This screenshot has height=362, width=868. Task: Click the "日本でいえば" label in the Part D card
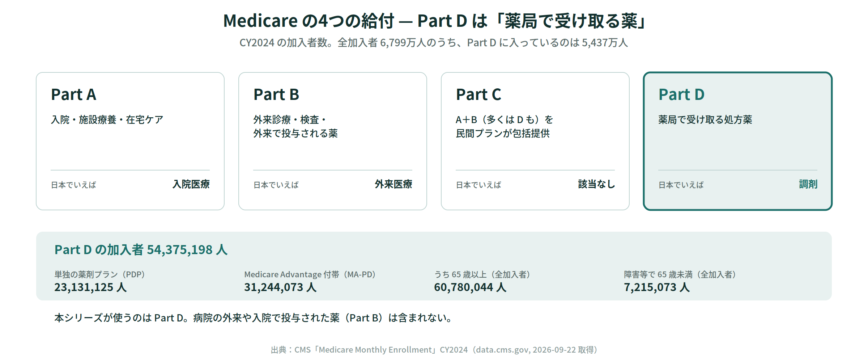pos(681,185)
